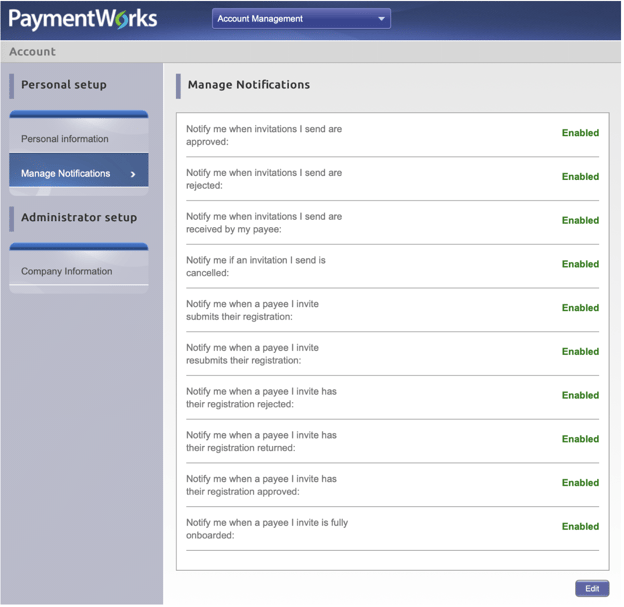Open the Account Management dropdown

302,19
